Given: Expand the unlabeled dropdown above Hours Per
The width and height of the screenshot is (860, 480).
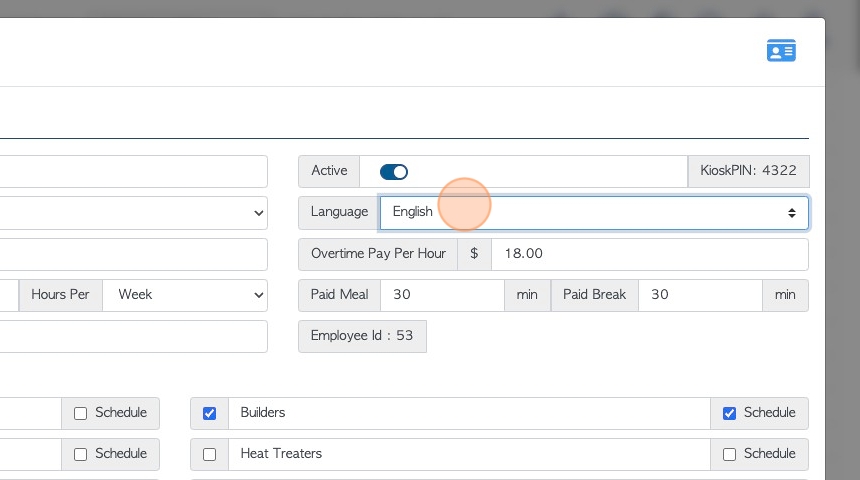Looking at the screenshot, I should tap(134, 213).
